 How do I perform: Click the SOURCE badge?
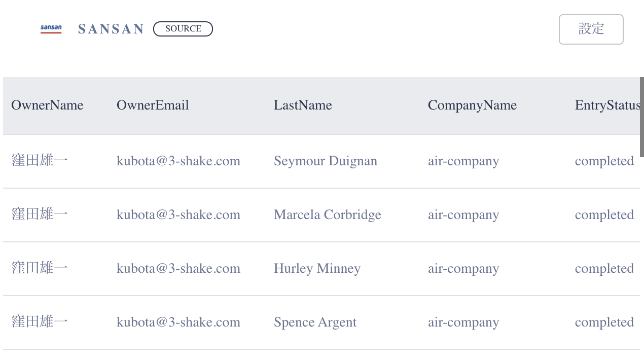[x=183, y=29]
